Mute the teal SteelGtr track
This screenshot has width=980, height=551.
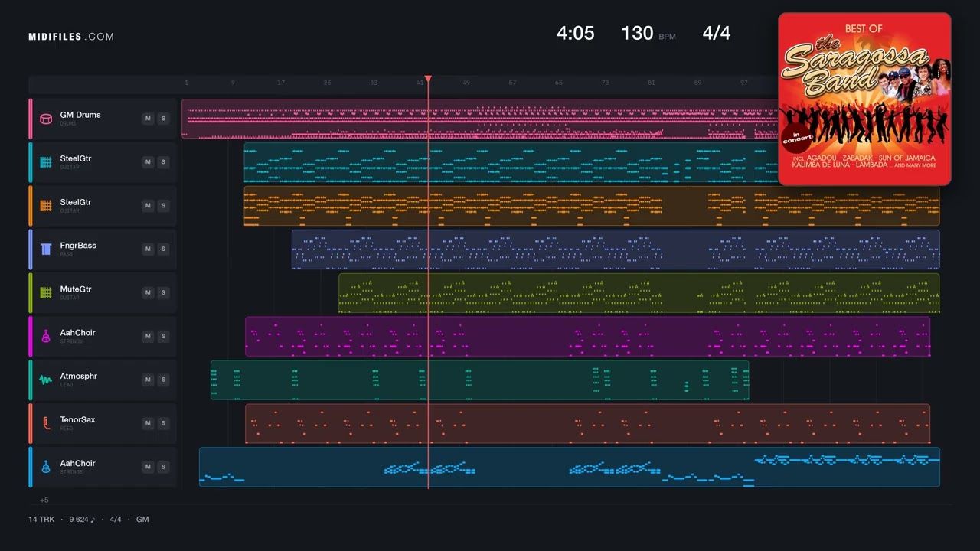coord(148,162)
